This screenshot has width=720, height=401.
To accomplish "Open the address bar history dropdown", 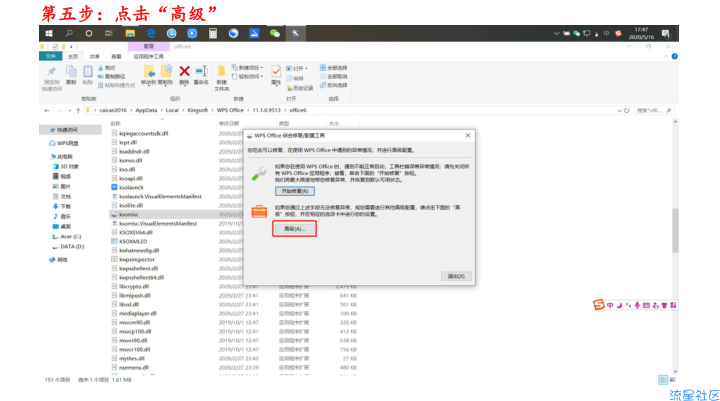I will click(x=619, y=111).
